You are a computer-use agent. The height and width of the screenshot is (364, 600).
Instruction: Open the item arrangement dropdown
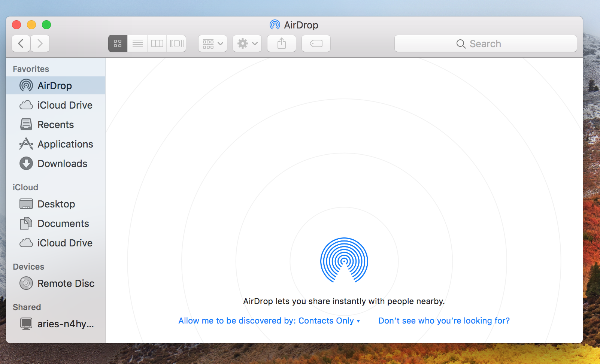(x=213, y=43)
